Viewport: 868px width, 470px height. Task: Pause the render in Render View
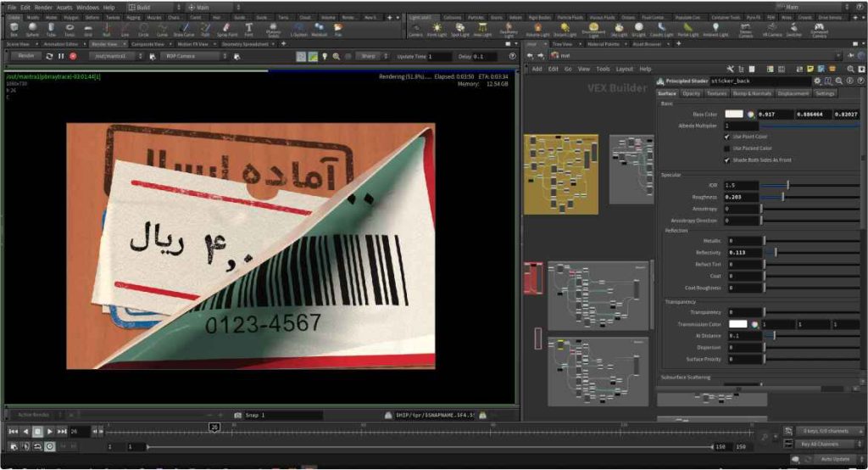coord(61,56)
